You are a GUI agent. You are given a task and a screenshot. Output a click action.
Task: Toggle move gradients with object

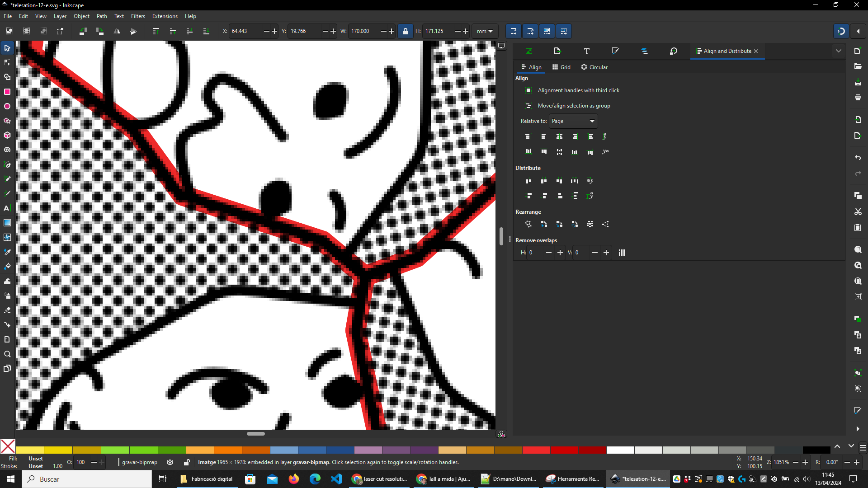547,31
